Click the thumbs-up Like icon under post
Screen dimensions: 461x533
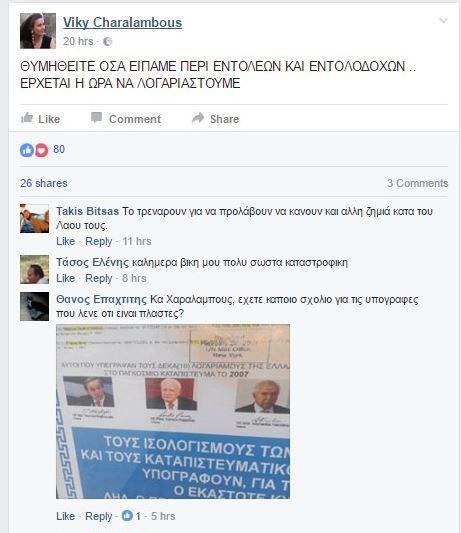click(x=27, y=118)
